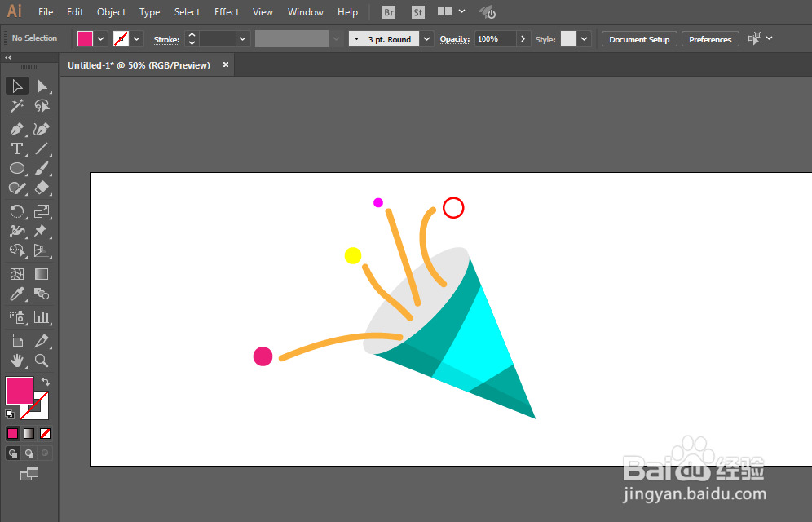Swap fill and stroke colors
The width and height of the screenshot is (812, 522).
click(46, 382)
